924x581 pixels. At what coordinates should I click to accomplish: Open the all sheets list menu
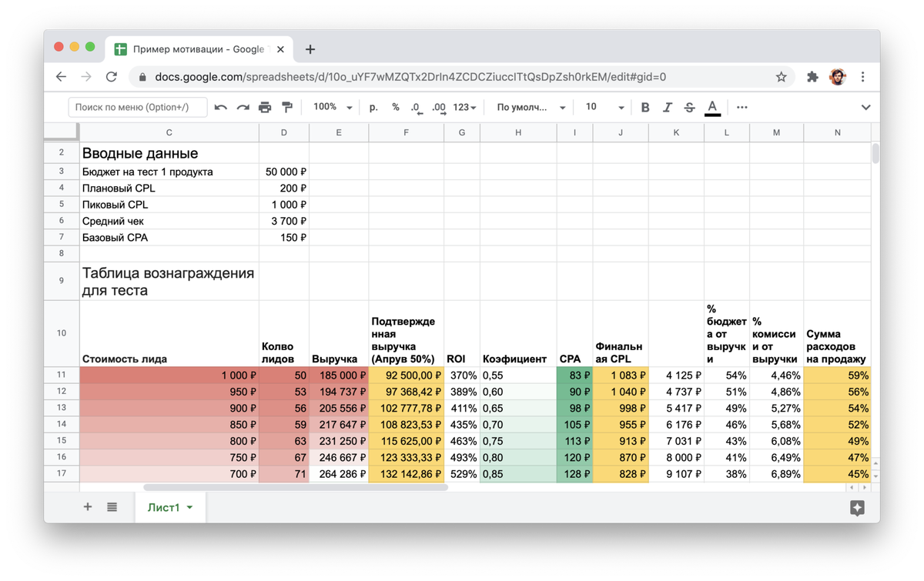tap(112, 506)
